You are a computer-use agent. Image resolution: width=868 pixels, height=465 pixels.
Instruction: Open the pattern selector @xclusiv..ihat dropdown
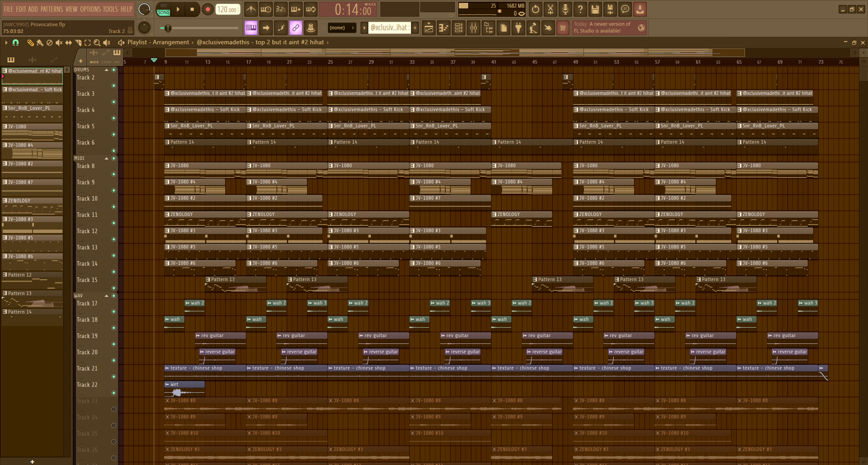point(389,28)
